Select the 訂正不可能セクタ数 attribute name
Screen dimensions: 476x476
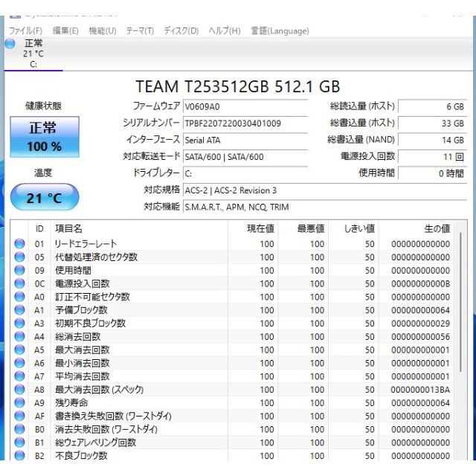92,297
